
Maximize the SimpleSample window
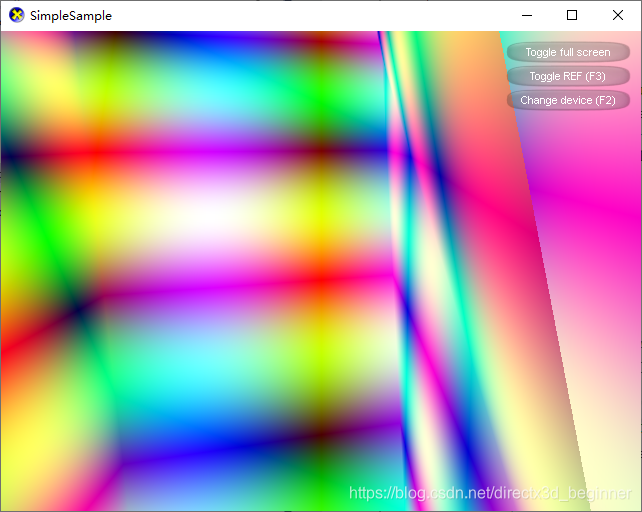(x=572, y=16)
